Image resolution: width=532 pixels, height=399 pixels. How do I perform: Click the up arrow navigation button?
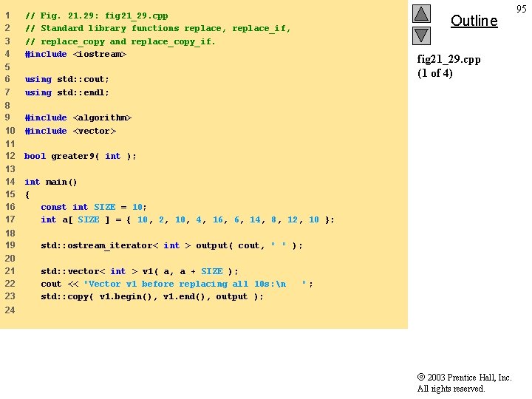pyautogui.click(x=421, y=13)
